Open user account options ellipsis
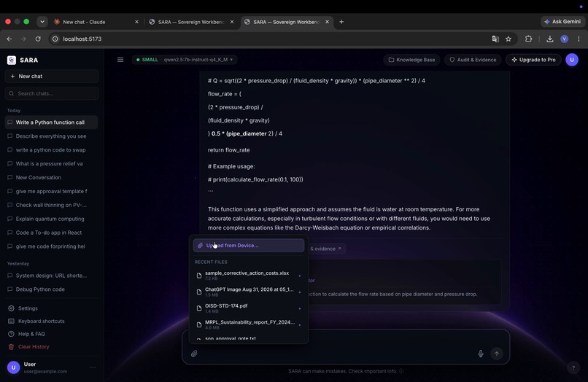The image size is (588, 382). pos(93,367)
